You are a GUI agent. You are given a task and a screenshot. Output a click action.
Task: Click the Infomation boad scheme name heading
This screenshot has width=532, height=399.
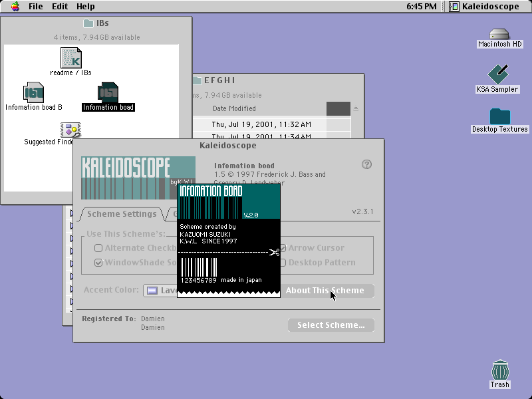pyautogui.click(x=244, y=166)
